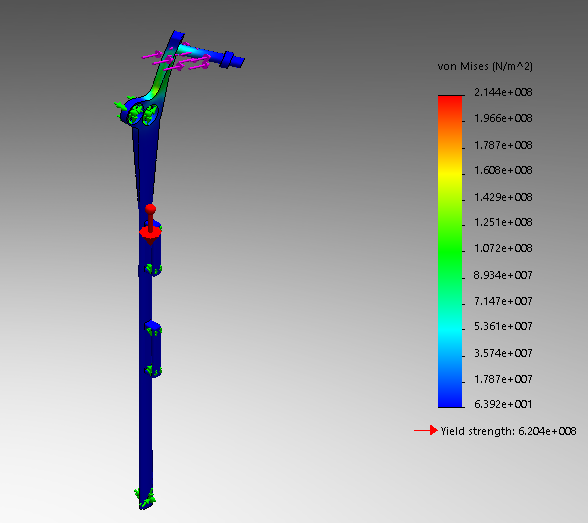Click the cylindrical pin end of top arm
Image resolution: width=588 pixels, height=523 pixels.
pyautogui.click(x=232, y=60)
